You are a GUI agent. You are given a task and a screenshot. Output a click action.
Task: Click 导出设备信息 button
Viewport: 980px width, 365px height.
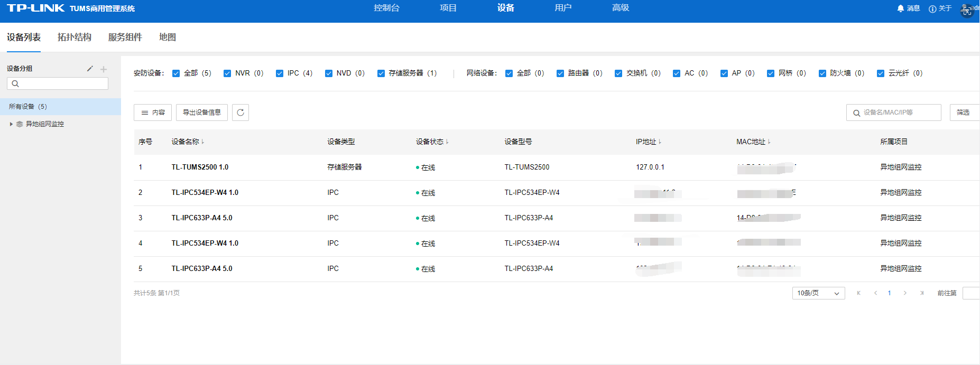tap(202, 113)
